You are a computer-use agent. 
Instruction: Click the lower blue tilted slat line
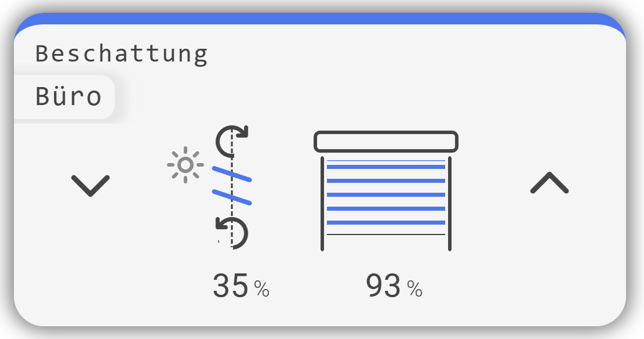click(x=232, y=197)
